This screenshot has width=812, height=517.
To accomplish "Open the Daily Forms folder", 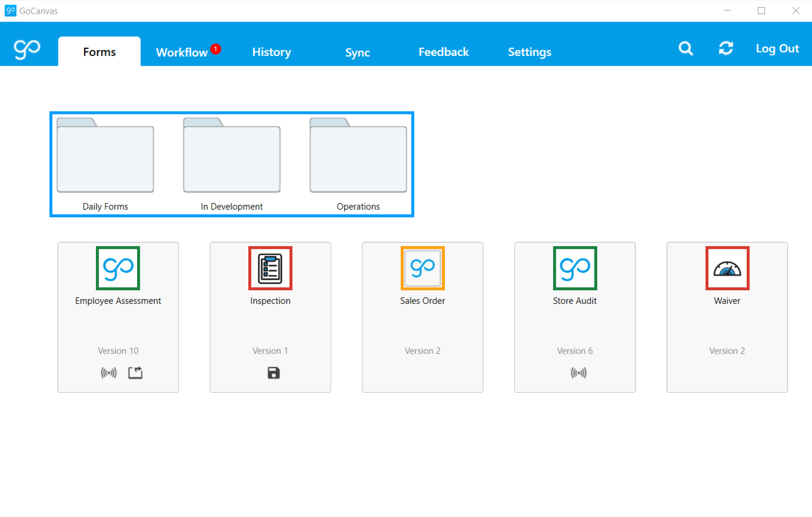I will (105, 155).
